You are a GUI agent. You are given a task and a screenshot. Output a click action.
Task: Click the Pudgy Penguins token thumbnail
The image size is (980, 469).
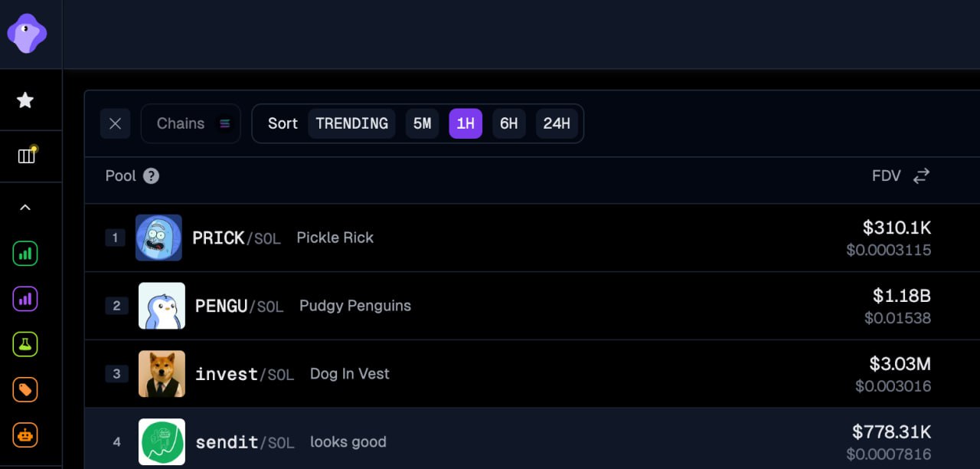[x=162, y=306]
